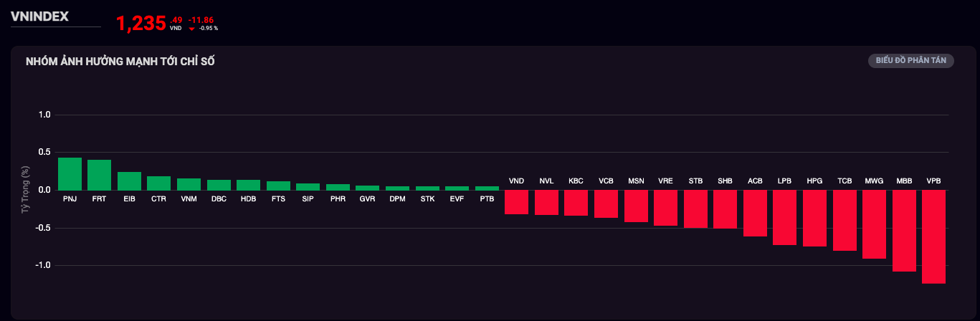Select the red NVL bar
The width and height of the screenshot is (980, 321).
(x=546, y=202)
